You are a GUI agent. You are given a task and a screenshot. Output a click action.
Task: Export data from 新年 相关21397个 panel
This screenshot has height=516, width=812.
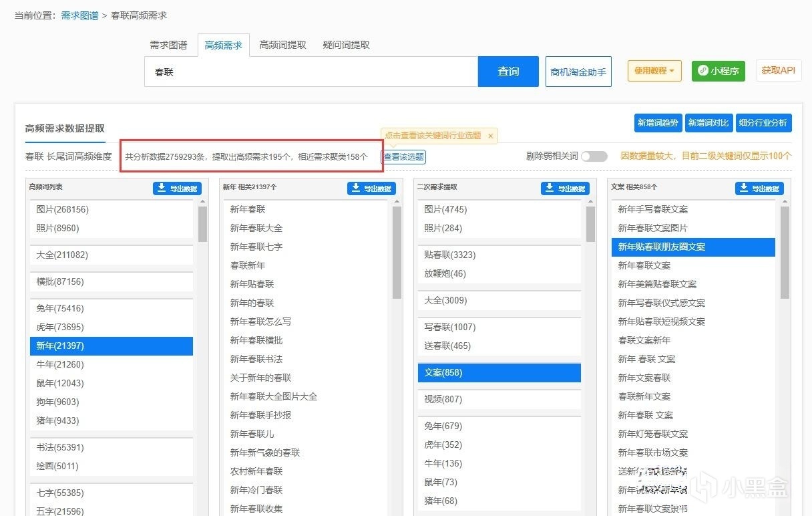coord(371,188)
